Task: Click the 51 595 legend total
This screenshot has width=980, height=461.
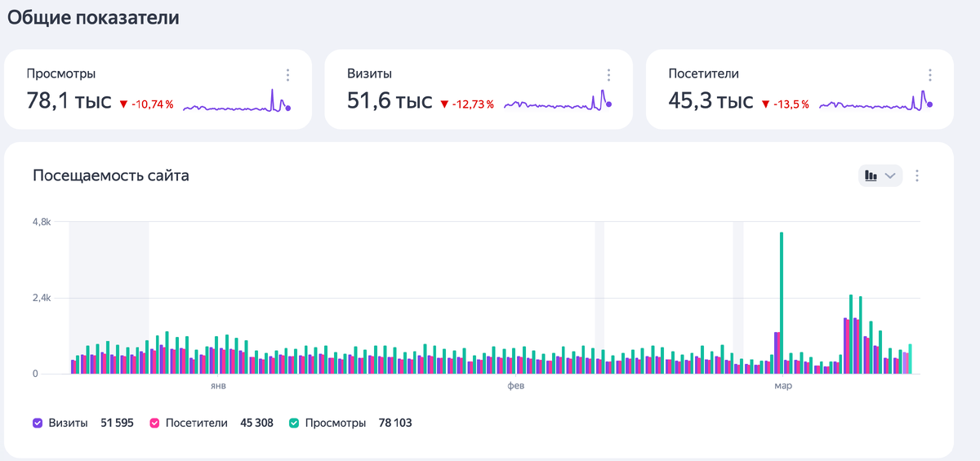Action: point(117,423)
